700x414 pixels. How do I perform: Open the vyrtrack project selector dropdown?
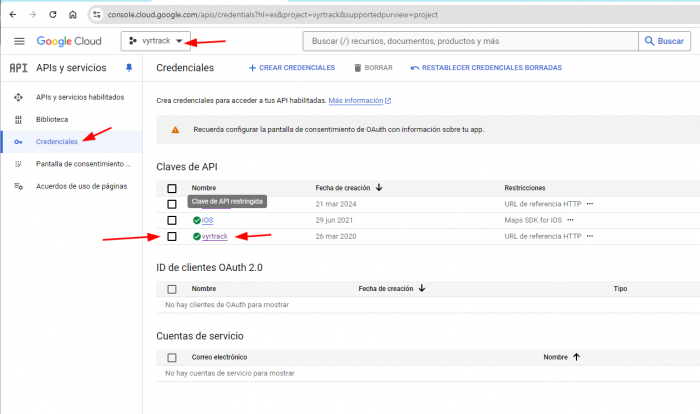coord(156,41)
